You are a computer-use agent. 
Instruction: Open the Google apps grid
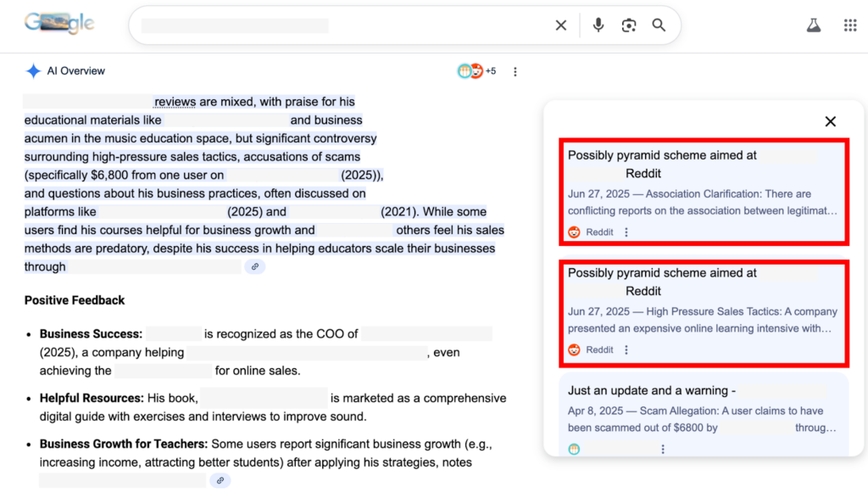[850, 25]
